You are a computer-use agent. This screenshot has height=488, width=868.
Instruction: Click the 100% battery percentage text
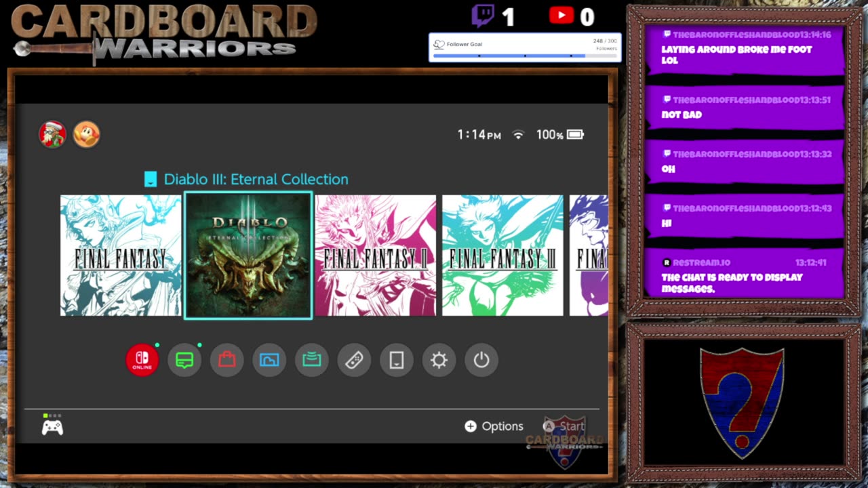(x=550, y=135)
